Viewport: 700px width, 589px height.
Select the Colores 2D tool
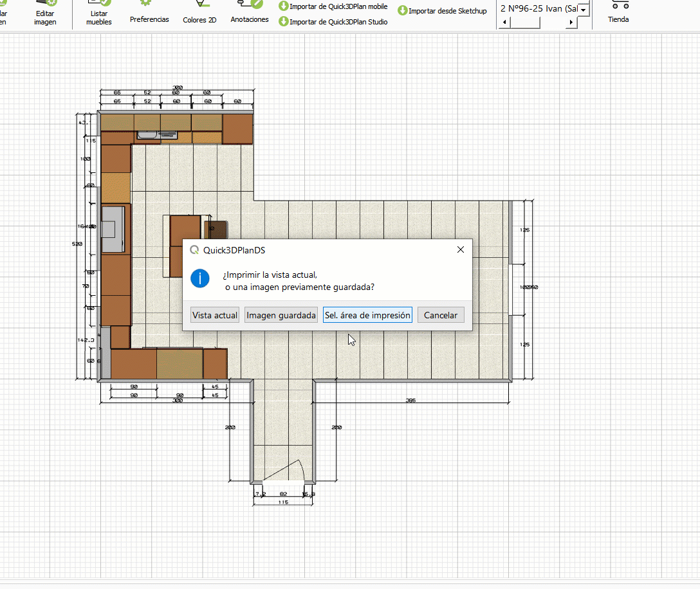pos(199,14)
